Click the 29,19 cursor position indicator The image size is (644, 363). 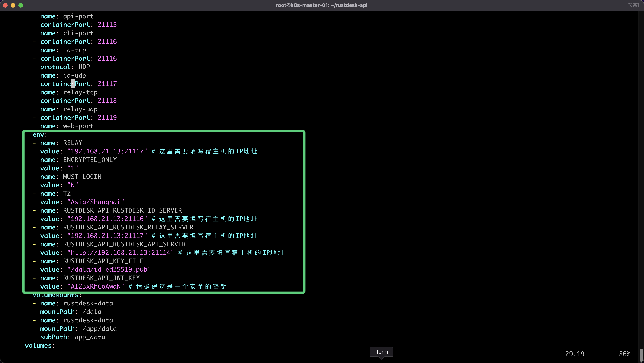pos(575,353)
